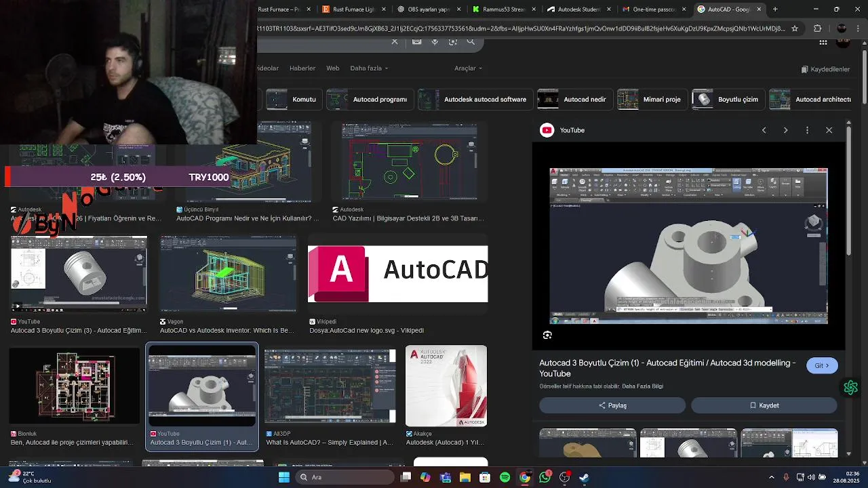The image size is (868, 488).
Task: Open more options in the image preview panel
Action: tap(807, 130)
